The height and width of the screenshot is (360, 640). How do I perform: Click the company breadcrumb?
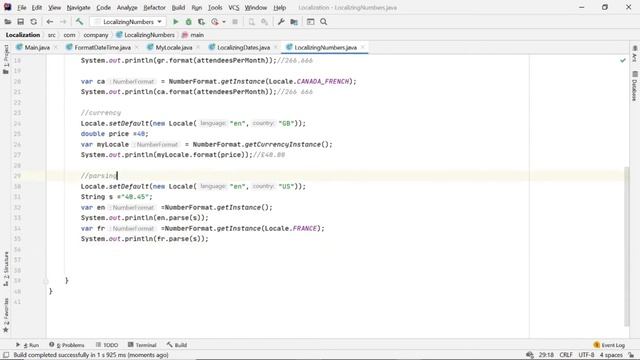coord(96,35)
